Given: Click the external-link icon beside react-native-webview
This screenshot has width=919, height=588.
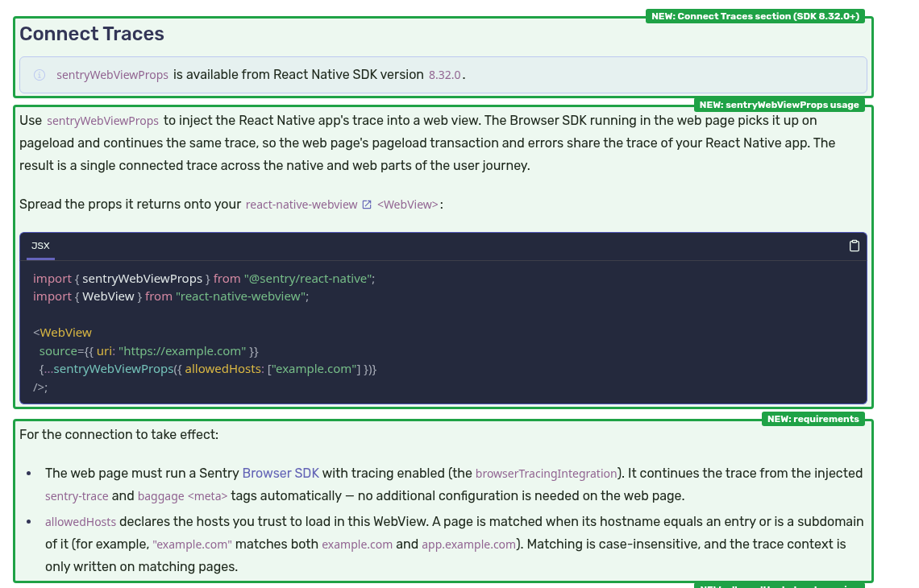Looking at the screenshot, I should (x=367, y=205).
